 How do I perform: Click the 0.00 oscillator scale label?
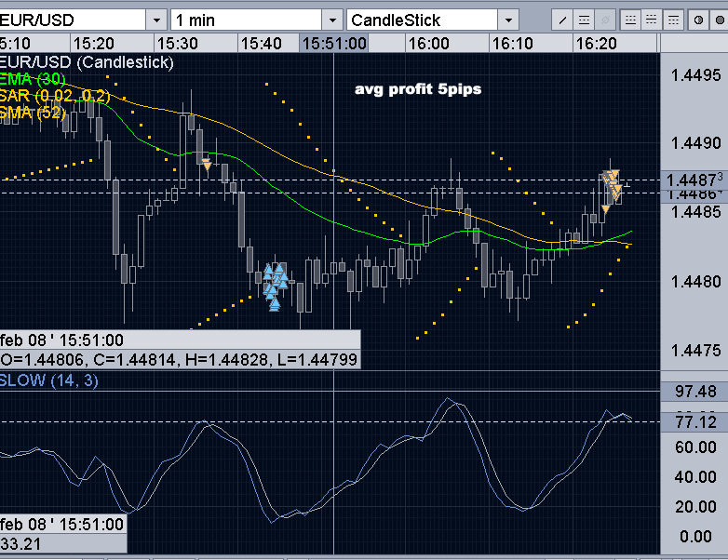point(695,537)
